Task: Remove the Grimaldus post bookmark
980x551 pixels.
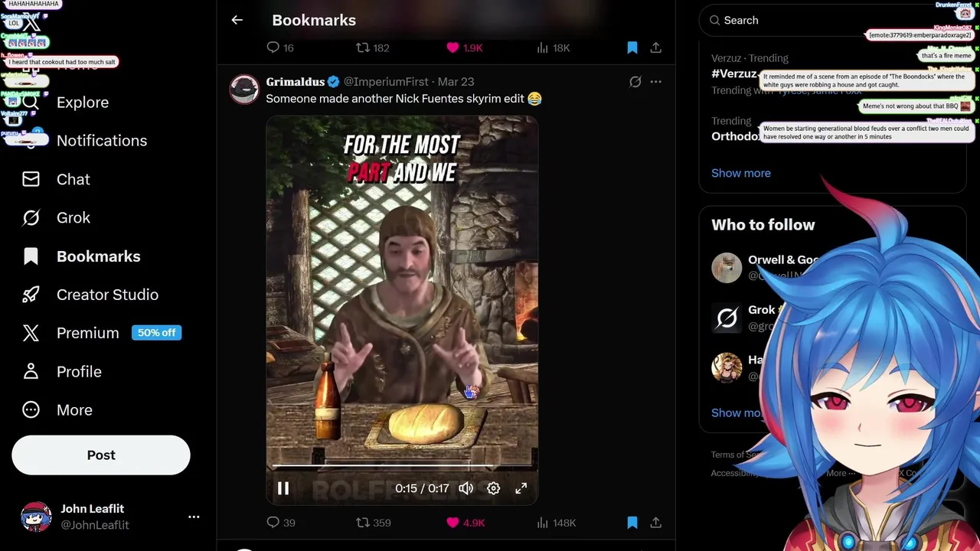Action: click(632, 523)
